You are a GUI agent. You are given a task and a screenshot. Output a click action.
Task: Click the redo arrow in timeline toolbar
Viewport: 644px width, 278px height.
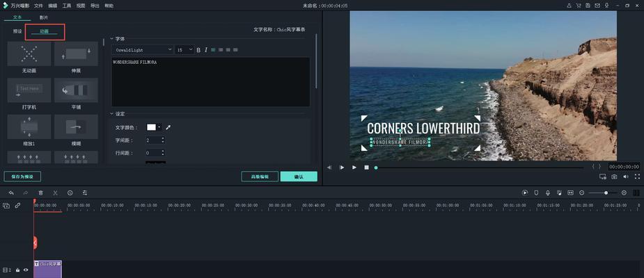pyautogui.click(x=26, y=193)
